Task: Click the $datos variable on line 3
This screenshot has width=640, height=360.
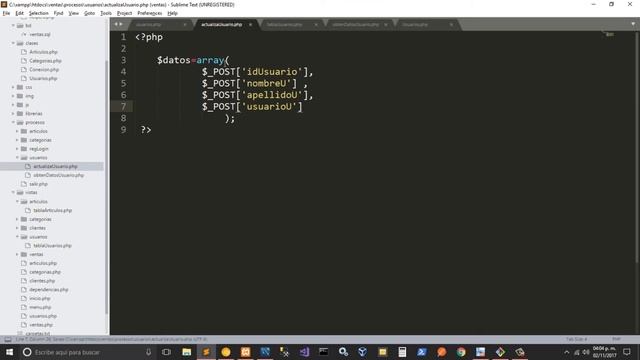Action: (x=174, y=60)
